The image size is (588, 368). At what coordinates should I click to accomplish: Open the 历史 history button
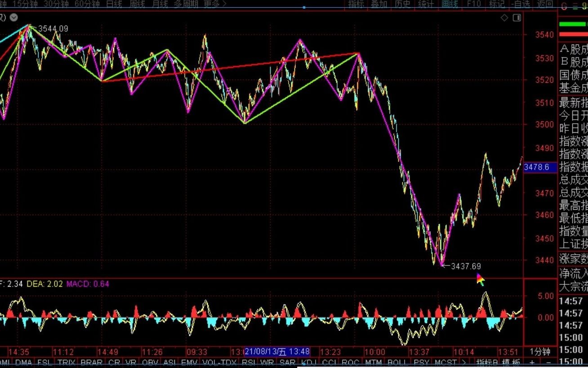click(402, 4)
